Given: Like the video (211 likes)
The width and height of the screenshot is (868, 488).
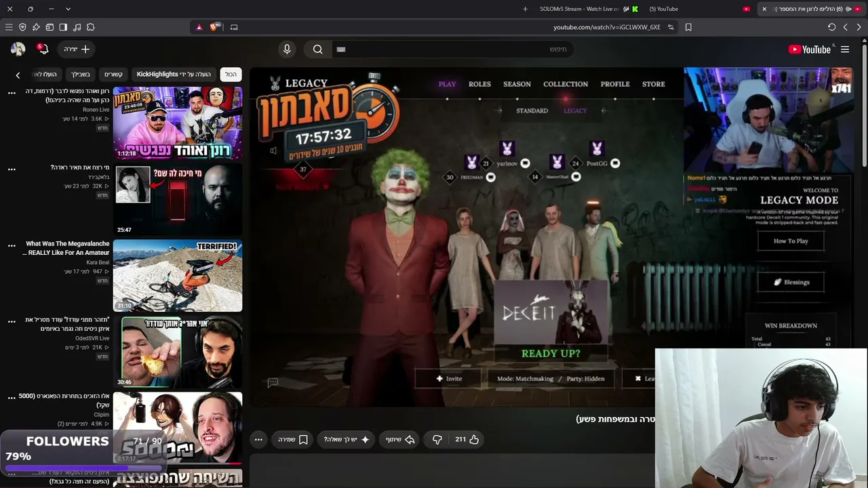Looking at the screenshot, I should 467,439.
